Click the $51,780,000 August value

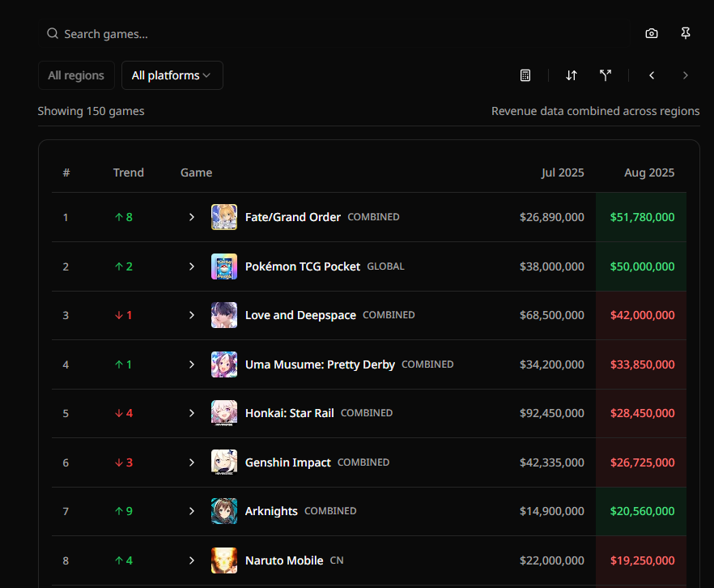pyautogui.click(x=642, y=217)
